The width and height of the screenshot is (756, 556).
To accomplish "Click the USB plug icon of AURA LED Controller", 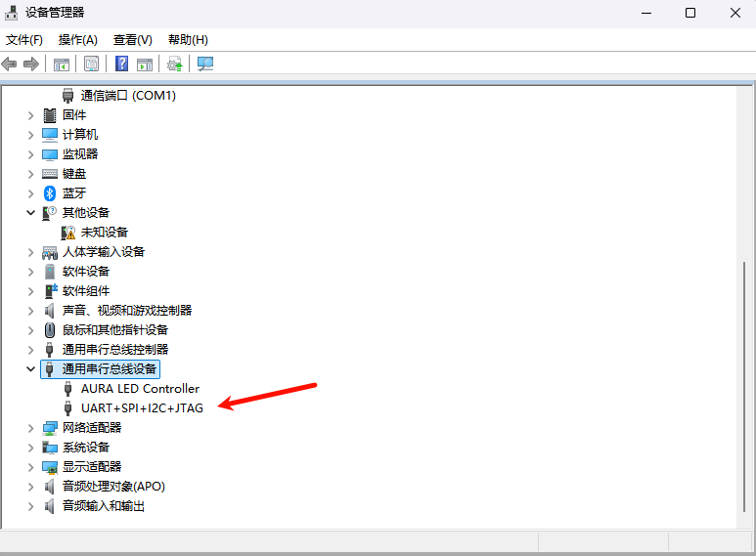I will (x=68, y=389).
